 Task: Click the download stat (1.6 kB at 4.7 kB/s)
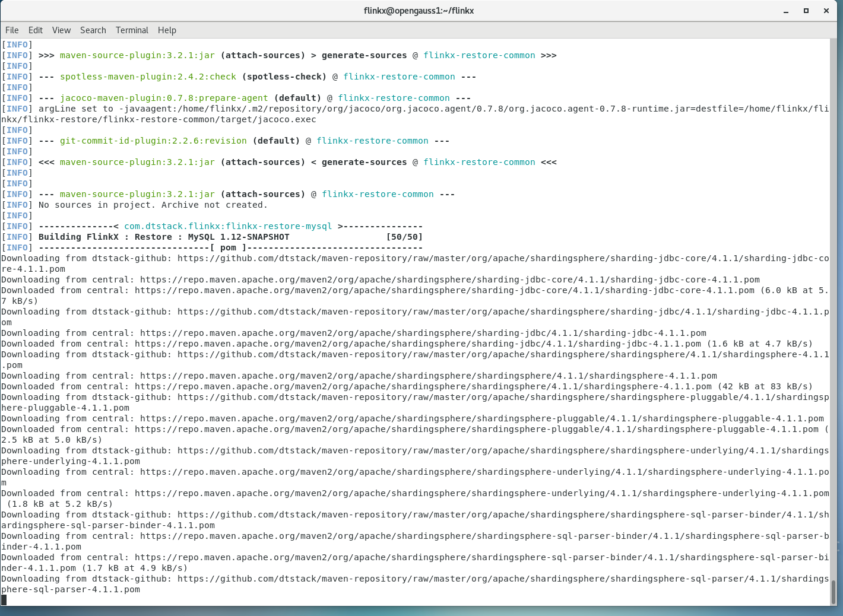(x=760, y=344)
